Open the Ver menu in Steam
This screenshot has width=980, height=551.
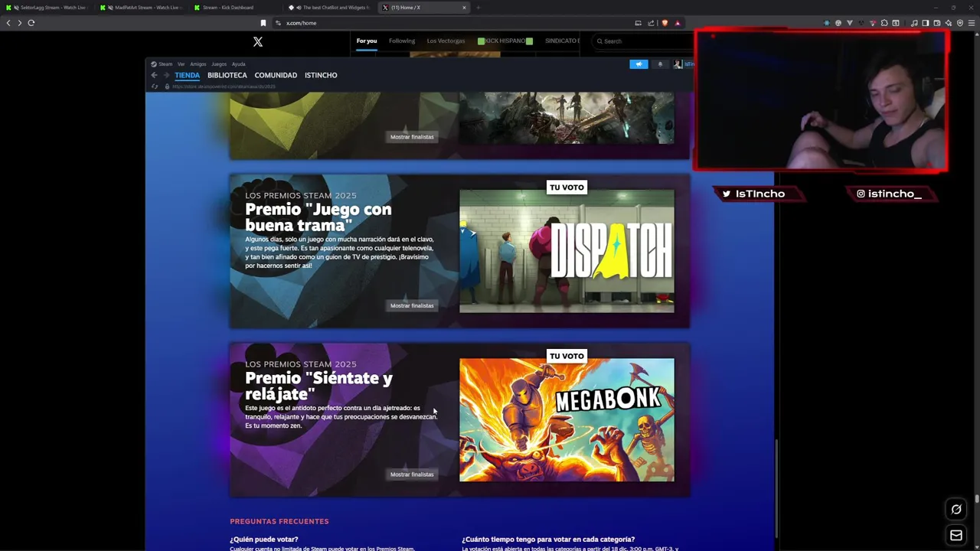181,64
